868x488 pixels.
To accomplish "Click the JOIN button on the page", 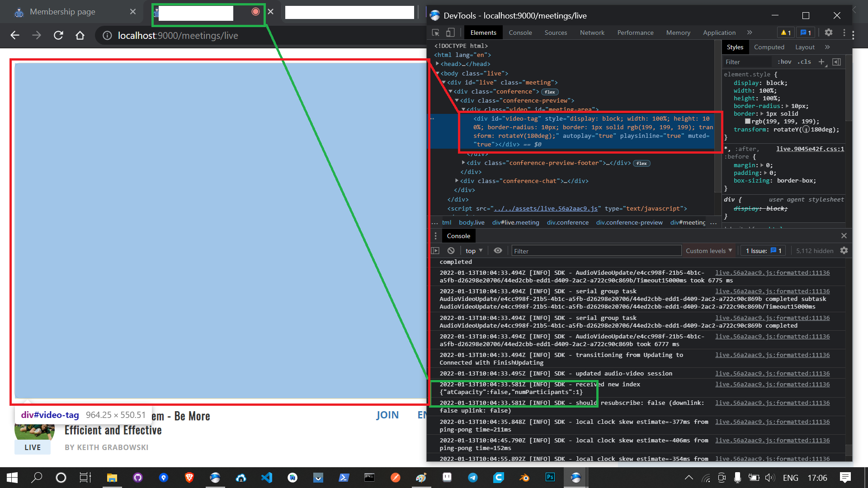I will pyautogui.click(x=387, y=415).
